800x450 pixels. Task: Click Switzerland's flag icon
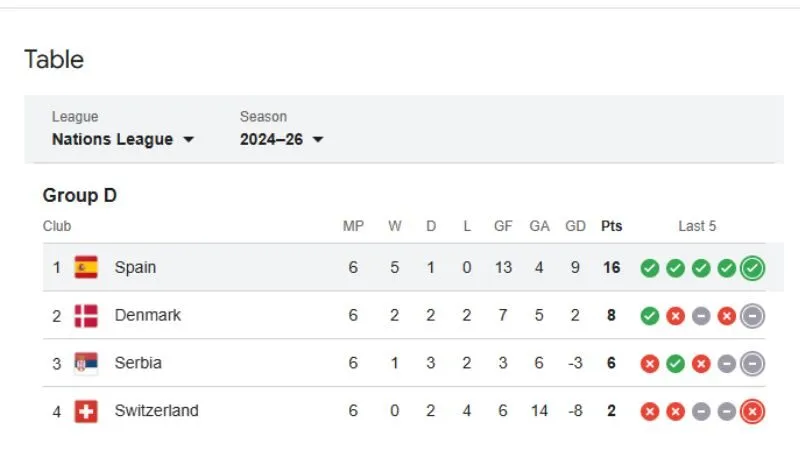pos(86,411)
